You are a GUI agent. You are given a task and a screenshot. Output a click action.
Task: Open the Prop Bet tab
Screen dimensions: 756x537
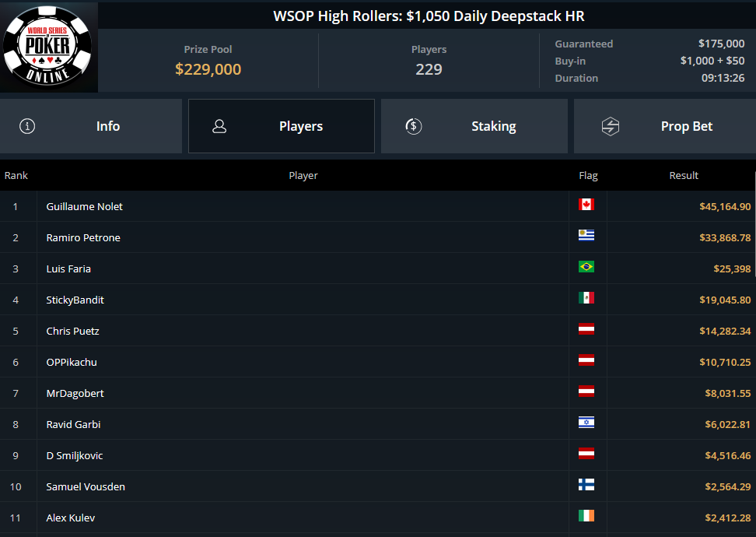pyautogui.click(x=665, y=126)
